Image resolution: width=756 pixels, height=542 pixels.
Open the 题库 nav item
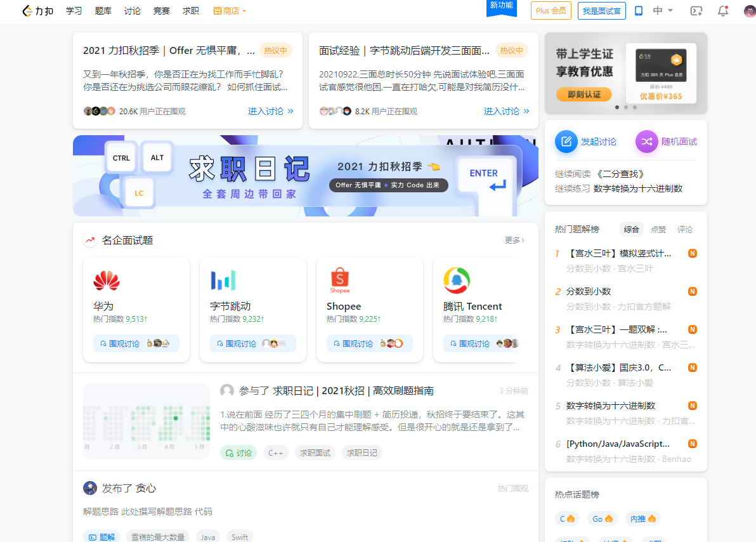[x=103, y=11]
